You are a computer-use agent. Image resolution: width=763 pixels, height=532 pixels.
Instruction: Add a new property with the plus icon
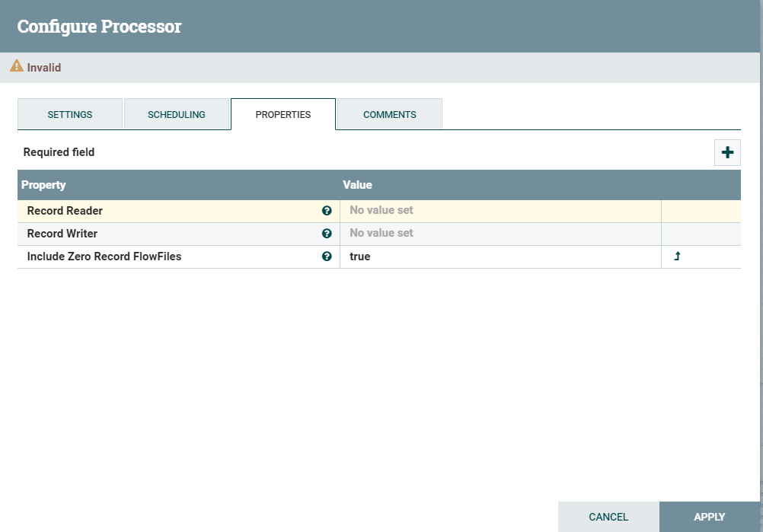(x=726, y=152)
